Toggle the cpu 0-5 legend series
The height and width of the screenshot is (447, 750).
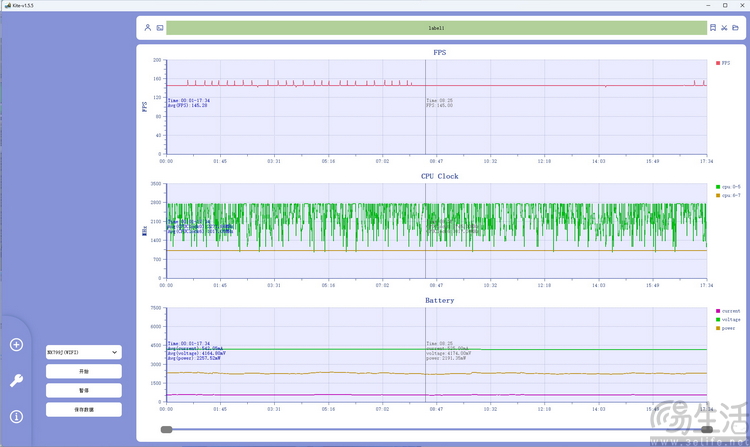point(726,187)
